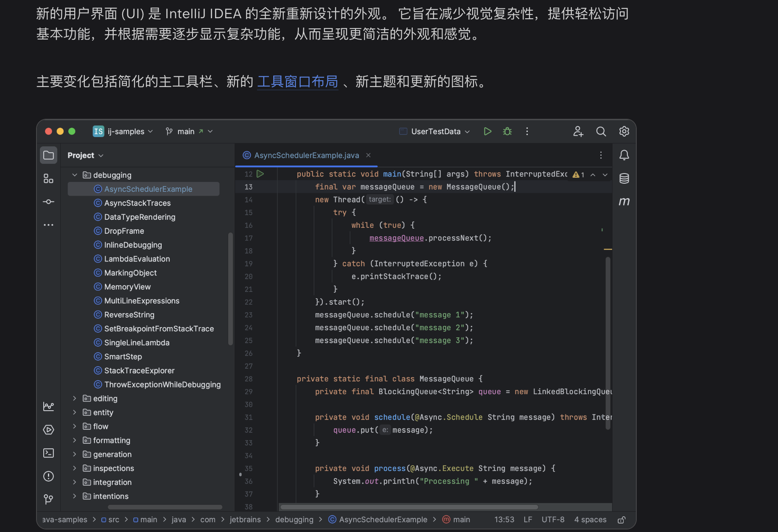Expand the inspections folder

click(x=75, y=468)
